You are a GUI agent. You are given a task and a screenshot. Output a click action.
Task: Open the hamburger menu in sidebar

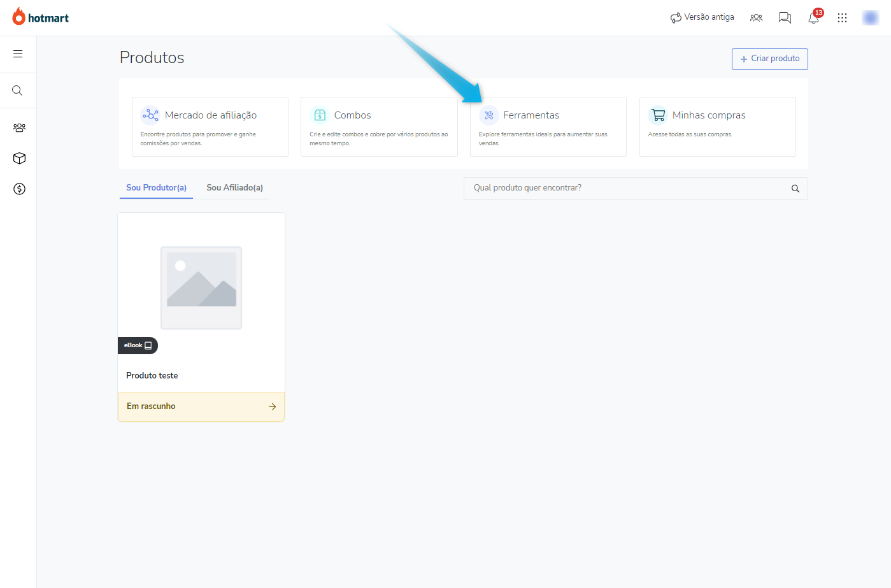(x=18, y=54)
